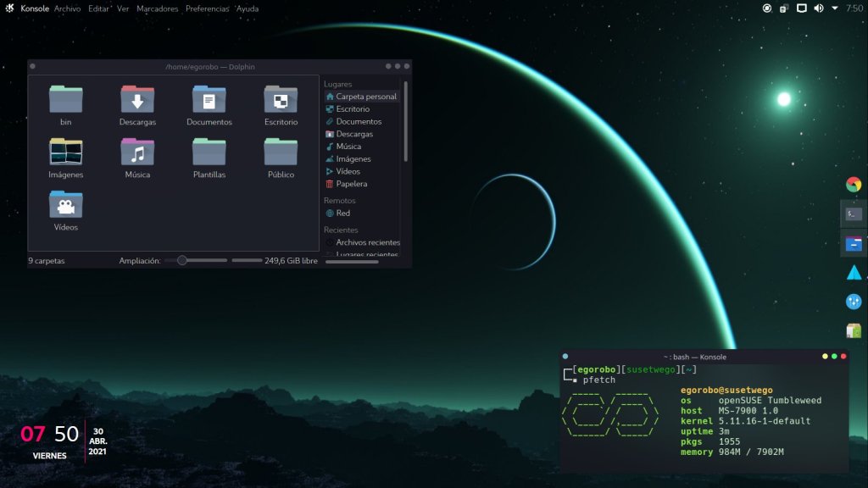Screen dimensions: 868x488
Task: Expand hidden system tray icons arrow
Action: [x=835, y=8]
